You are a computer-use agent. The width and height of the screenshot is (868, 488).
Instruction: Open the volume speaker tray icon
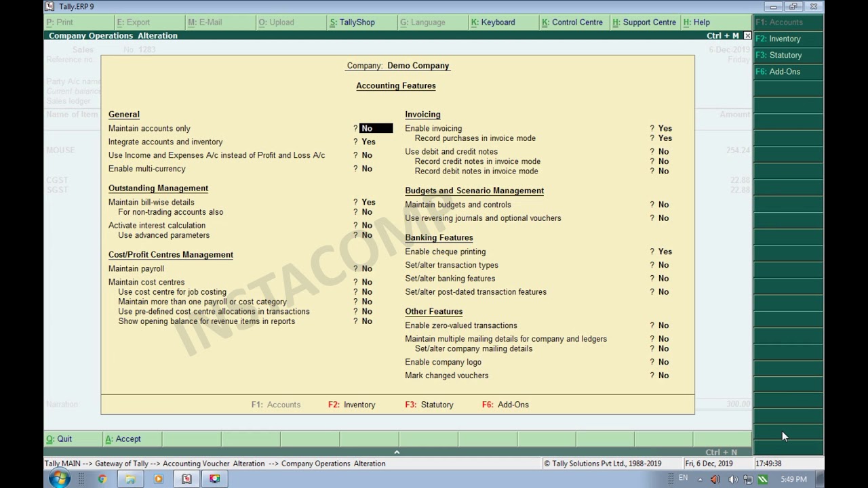pos(732,479)
